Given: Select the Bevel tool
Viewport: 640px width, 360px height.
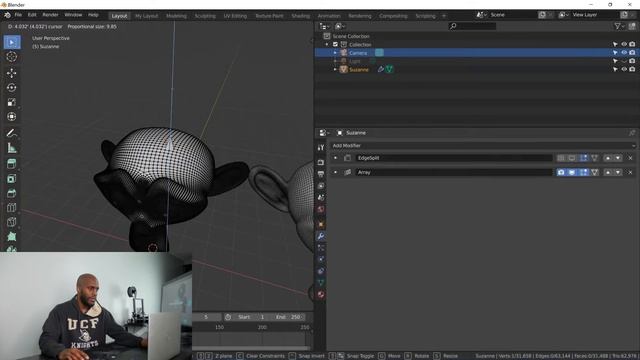Looking at the screenshot, I should tap(12, 193).
